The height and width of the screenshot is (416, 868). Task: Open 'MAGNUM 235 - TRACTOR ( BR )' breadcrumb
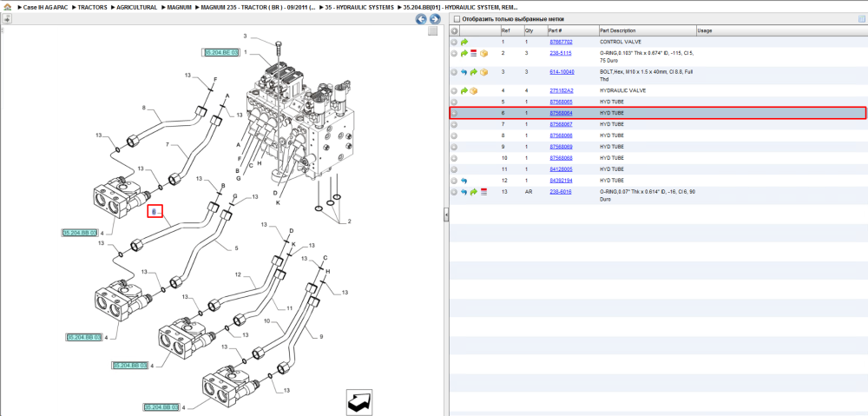260,8
